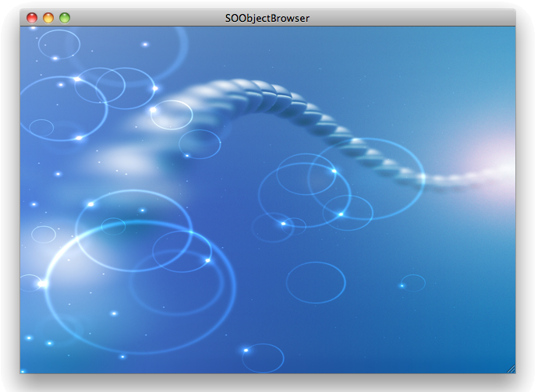Close the SOObjectBrowser window with red button
The image size is (538, 392).
[x=32, y=18]
